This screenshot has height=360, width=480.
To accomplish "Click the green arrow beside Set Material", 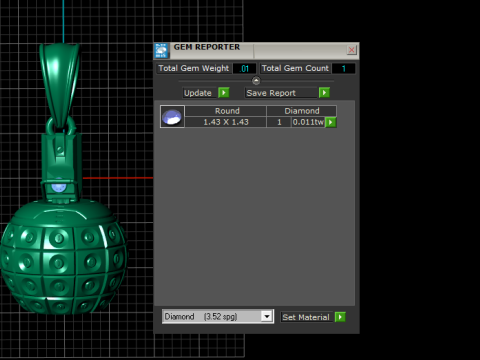I will click(340, 317).
